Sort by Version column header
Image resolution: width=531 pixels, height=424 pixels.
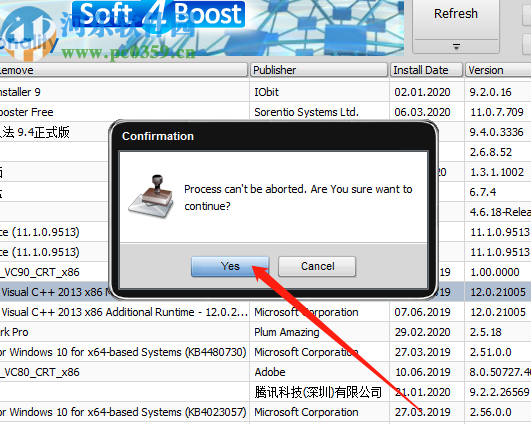click(x=498, y=70)
